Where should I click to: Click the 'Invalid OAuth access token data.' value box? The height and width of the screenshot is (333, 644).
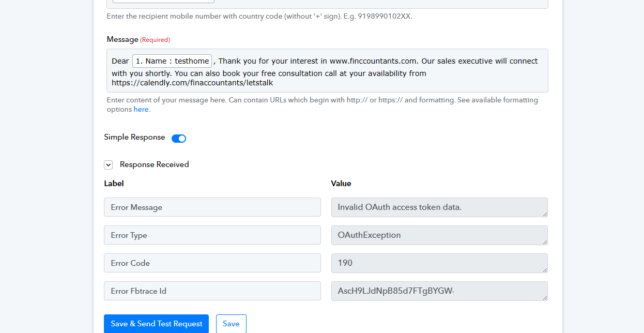click(x=439, y=207)
